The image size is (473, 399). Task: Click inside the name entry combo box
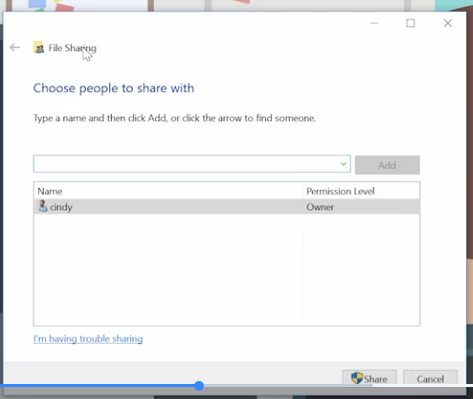point(186,164)
